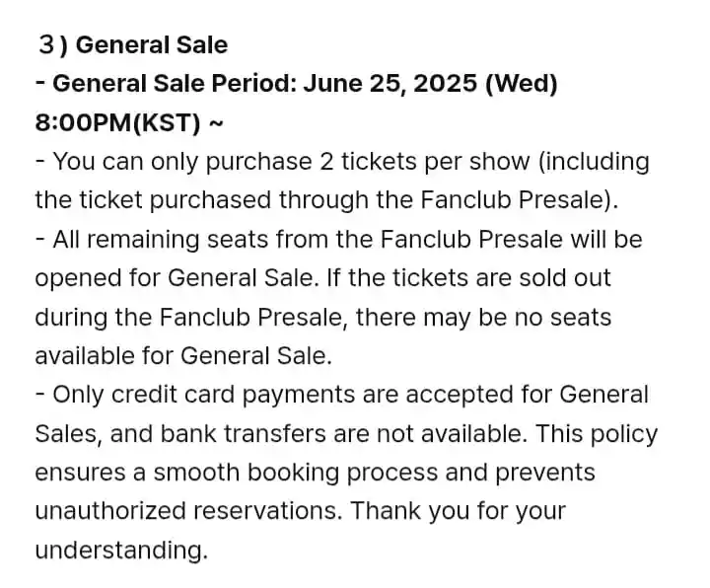Click 'opened for General Sale.' text
The width and height of the screenshot is (710, 588).
click(175, 277)
